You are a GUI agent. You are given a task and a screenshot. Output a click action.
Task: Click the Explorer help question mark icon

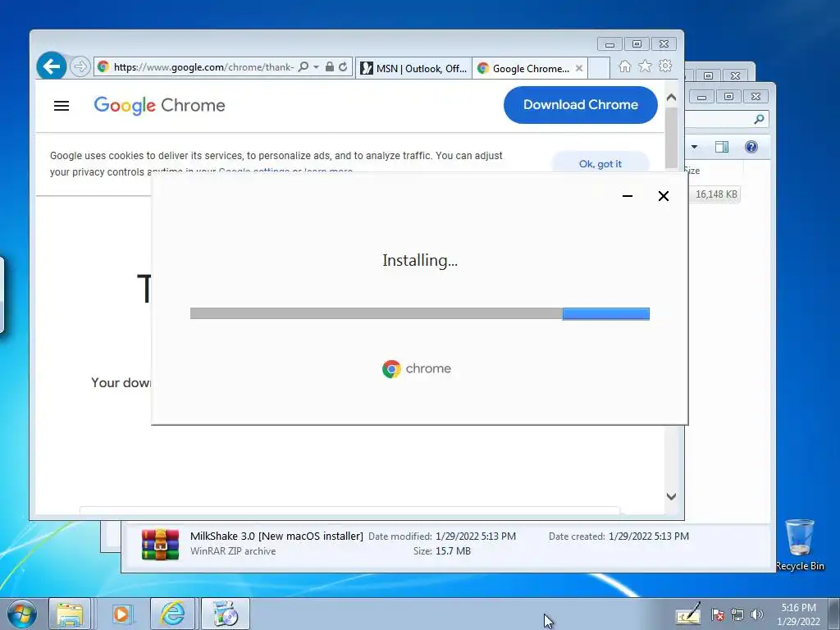click(x=751, y=147)
